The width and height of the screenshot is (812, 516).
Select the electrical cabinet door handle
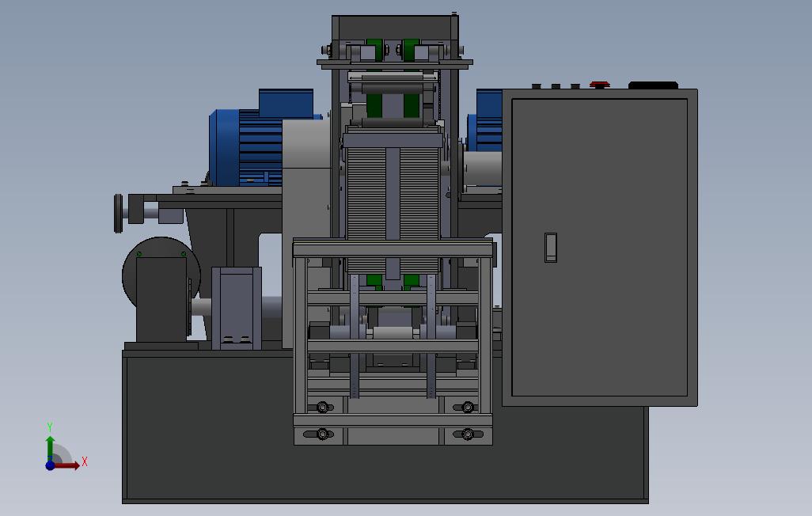coord(551,248)
